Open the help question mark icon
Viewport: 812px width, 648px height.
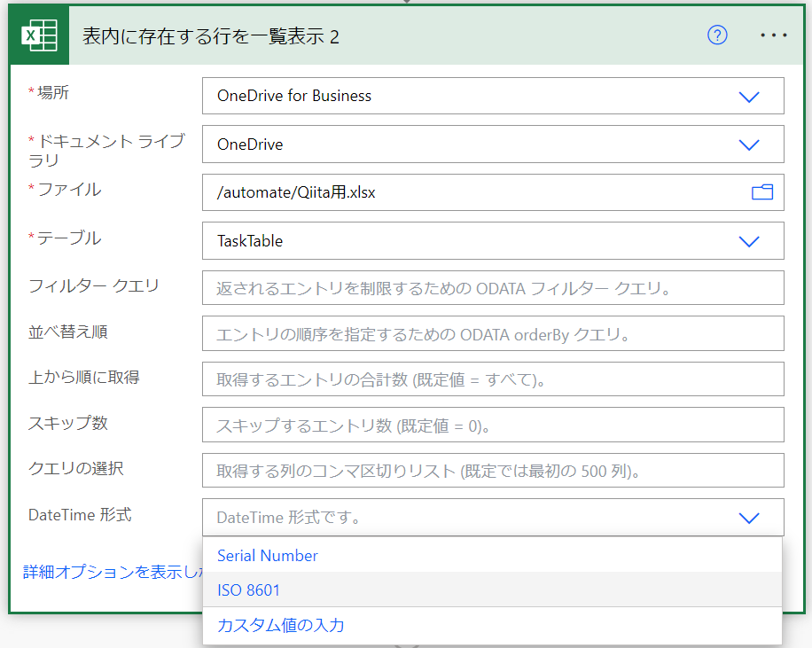coord(717,35)
